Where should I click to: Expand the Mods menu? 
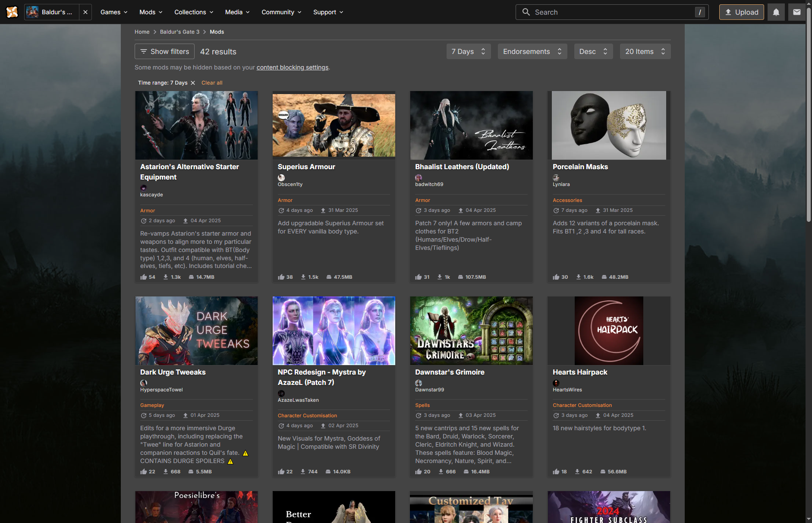(151, 12)
